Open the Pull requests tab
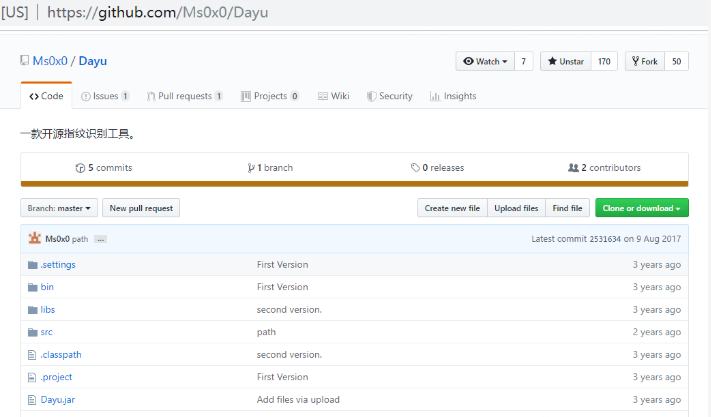This screenshot has width=711, height=417. 185,96
